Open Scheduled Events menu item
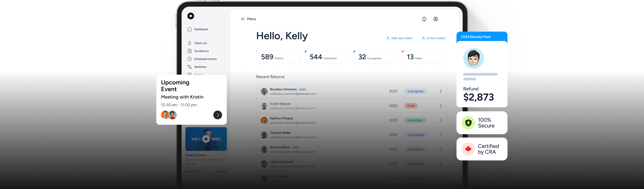The width and height of the screenshot is (644, 189). [205, 59]
